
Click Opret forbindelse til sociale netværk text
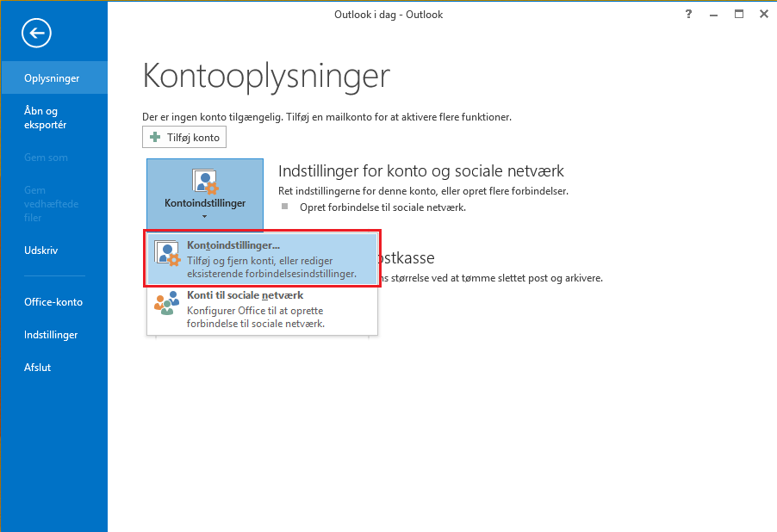(x=382, y=207)
